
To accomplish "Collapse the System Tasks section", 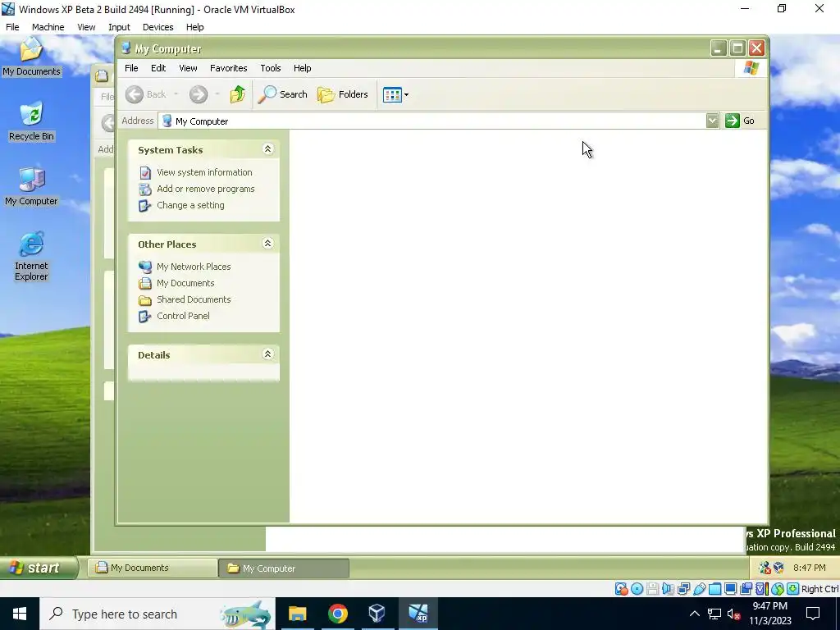I will pos(268,149).
